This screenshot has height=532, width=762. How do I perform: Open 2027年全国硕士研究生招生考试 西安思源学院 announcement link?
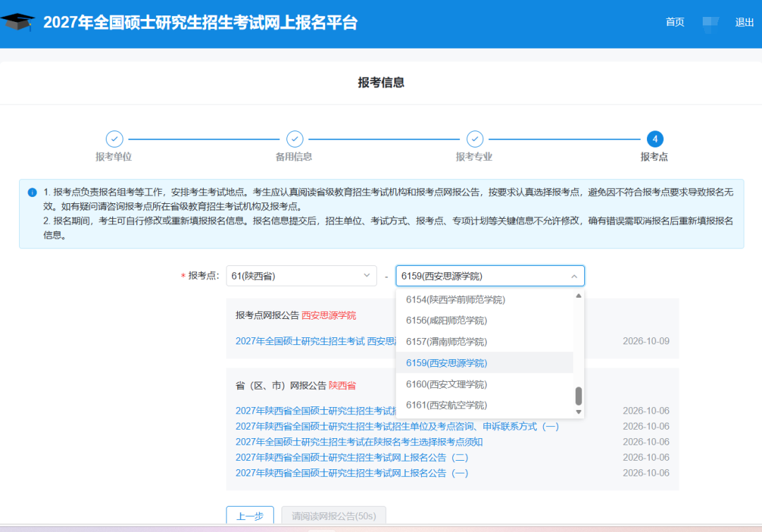pos(316,341)
